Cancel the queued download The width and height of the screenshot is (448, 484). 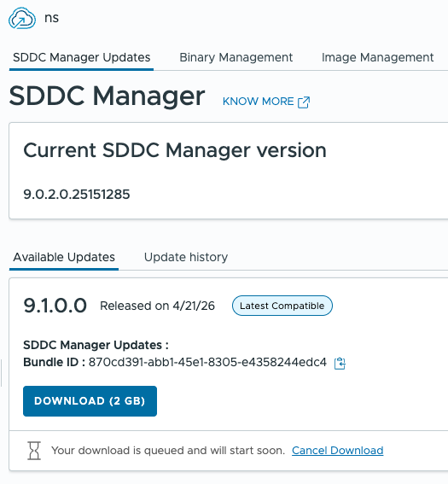(x=338, y=451)
